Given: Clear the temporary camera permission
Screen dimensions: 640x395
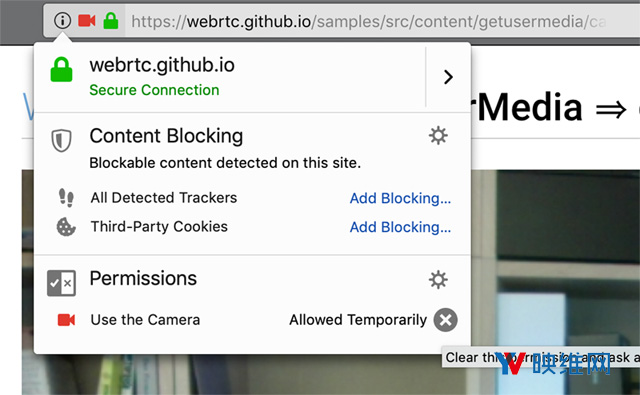Looking at the screenshot, I should pyautogui.click(x=445, y=320).
